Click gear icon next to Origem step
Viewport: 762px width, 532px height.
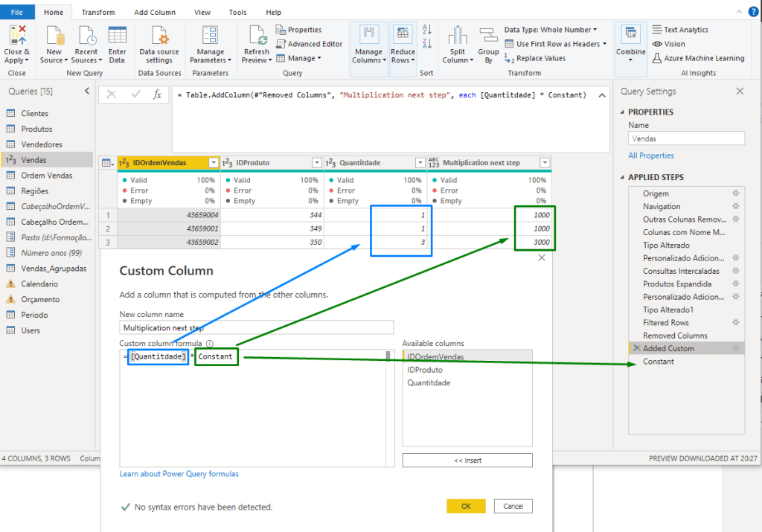[x=736, y=193]
